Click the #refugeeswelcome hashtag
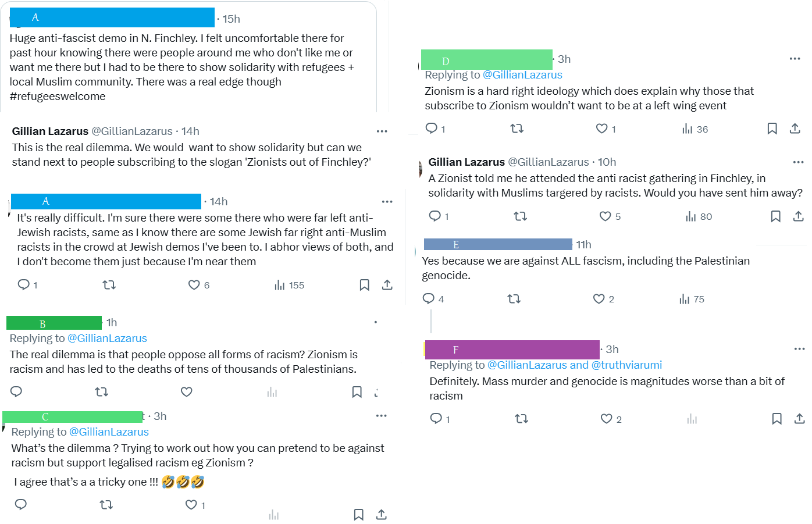Viewport: 812px width, 524px height. (x=58, y=97)
